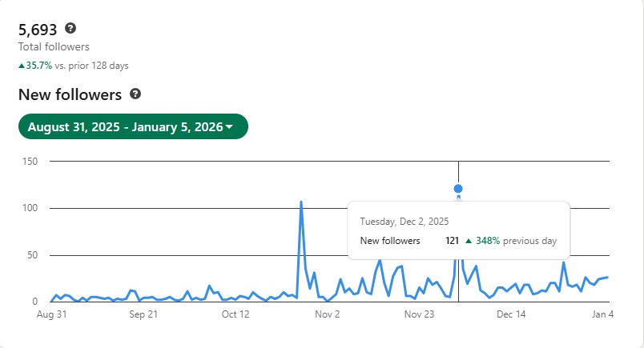Click the peak of the late October spike
This screenshot has height=348, width=644.
(301, 202)
